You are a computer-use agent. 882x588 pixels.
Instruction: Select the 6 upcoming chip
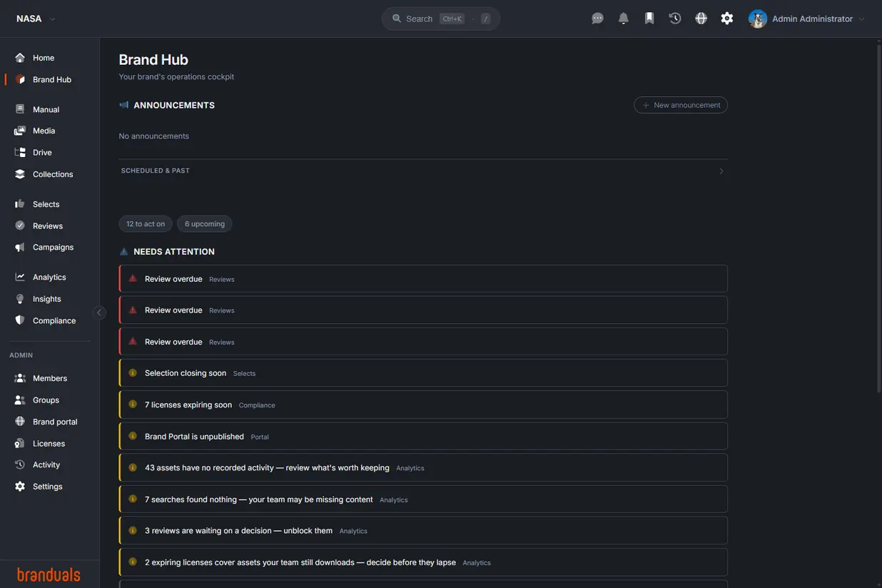pyautogui.click(x=205, y=224)
